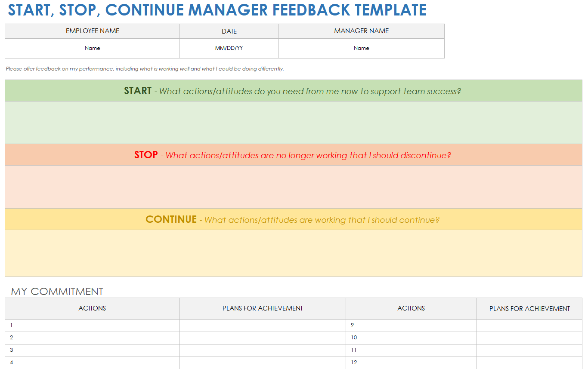Image resolution: width=588 pixels, height=369 pixels.
Task: Click action row 1 cell
Action: [x=92, y=326]
